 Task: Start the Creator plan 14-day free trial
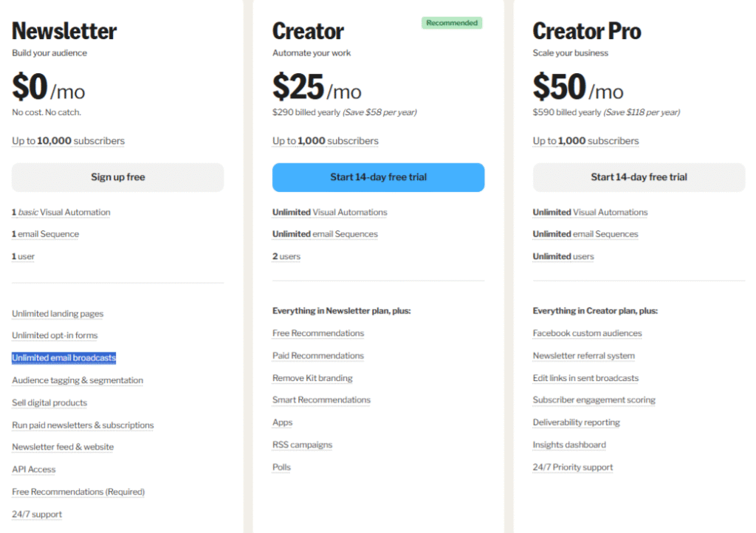pos(378,177)
